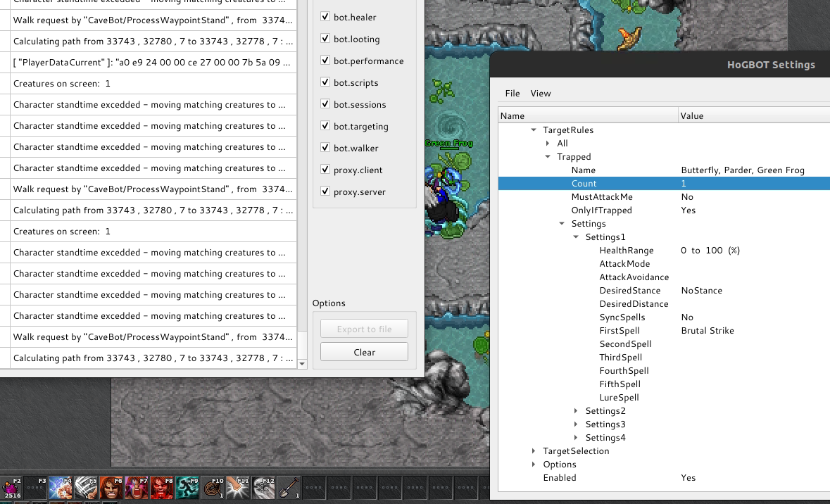Trigger the F9 teal running figure icon
830x504 pixels.
[x=187, y=487]
